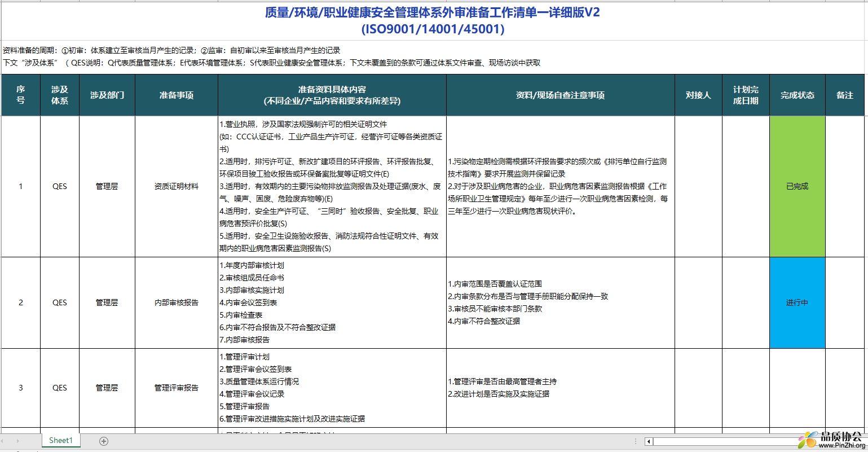Click the empty 计划完成日期 cell of row 2
Image resolution: width=868 pixels, height=452 pixels.
pos(746,303)
